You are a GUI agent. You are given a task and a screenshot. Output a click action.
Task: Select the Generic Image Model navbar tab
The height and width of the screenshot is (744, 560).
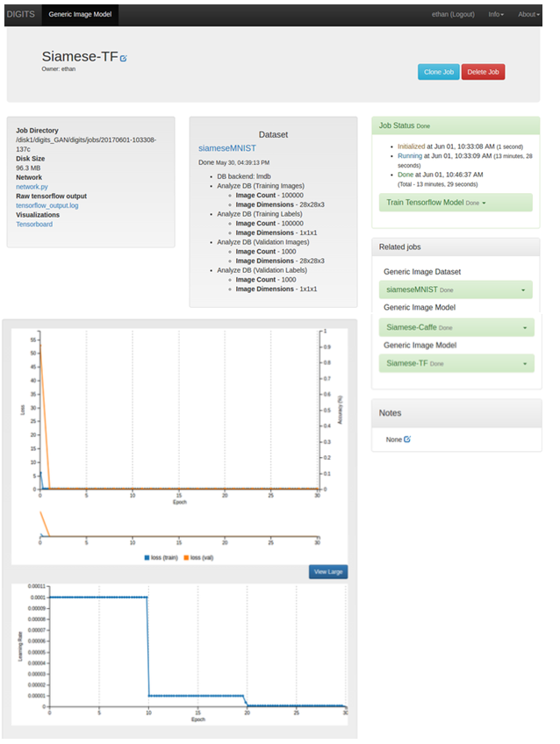[x=79, y=14]
